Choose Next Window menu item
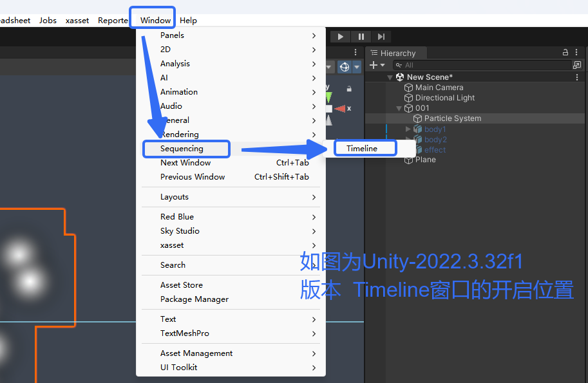This screenshot has width=588, height=383. (x=231, y=163)
